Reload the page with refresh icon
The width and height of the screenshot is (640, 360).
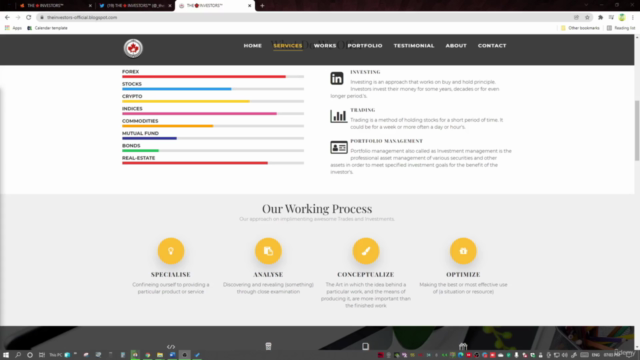29,17
